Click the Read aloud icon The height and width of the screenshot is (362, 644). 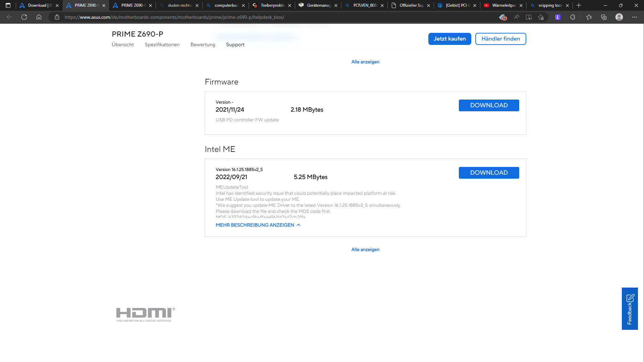tap(517, 17)
